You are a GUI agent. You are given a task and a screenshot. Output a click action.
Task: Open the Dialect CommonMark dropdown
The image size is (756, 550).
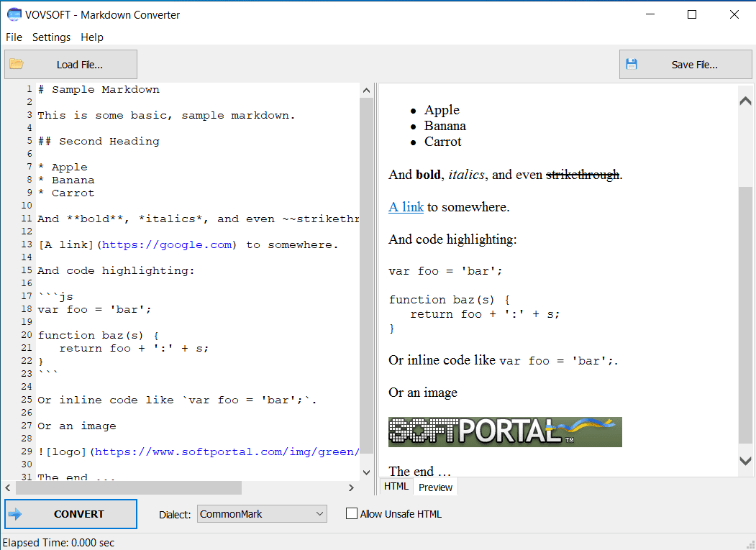click(x=262, y=514)
